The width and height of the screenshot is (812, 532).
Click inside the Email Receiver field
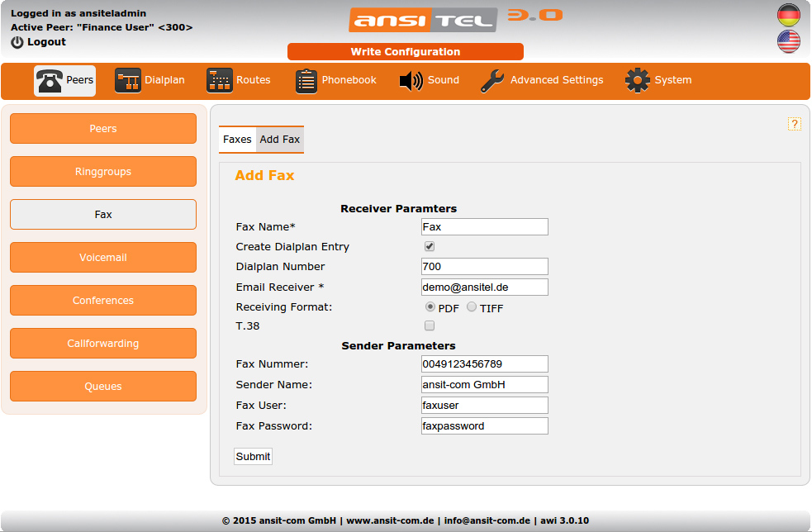pyautogui.click(x=484, y=287)
